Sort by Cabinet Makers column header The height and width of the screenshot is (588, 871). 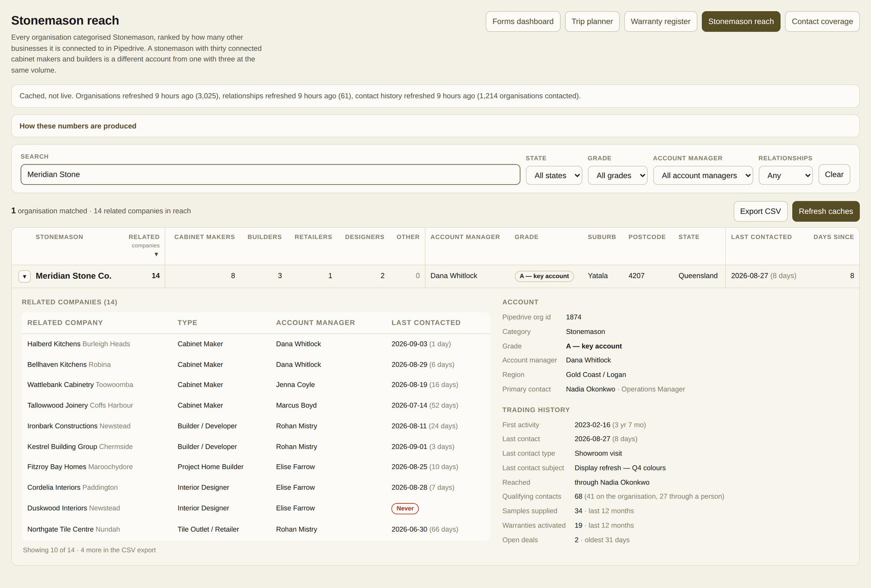(x=204, y=237)
